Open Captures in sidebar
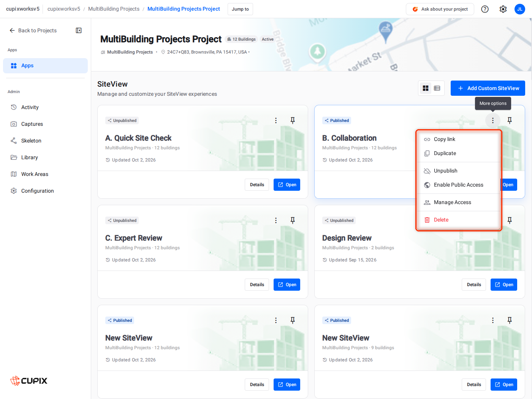Viewport: 532px width, 399px height. (45, 124)
